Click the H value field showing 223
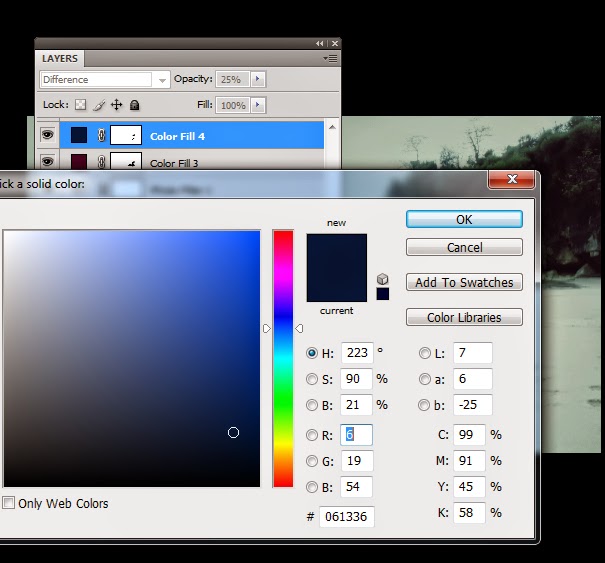Image resolution: width=605 pixels, height=563 pixels. click(357, 353)
